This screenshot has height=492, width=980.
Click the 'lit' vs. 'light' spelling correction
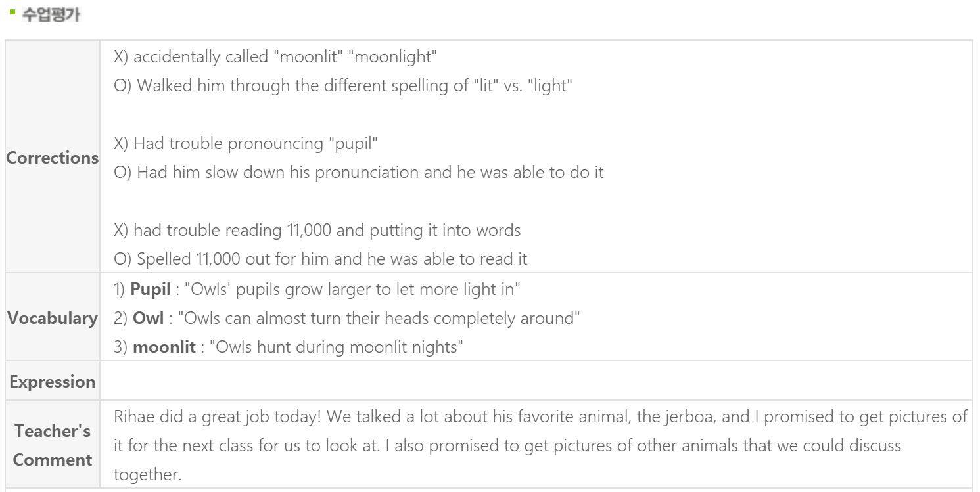[344, 86]
